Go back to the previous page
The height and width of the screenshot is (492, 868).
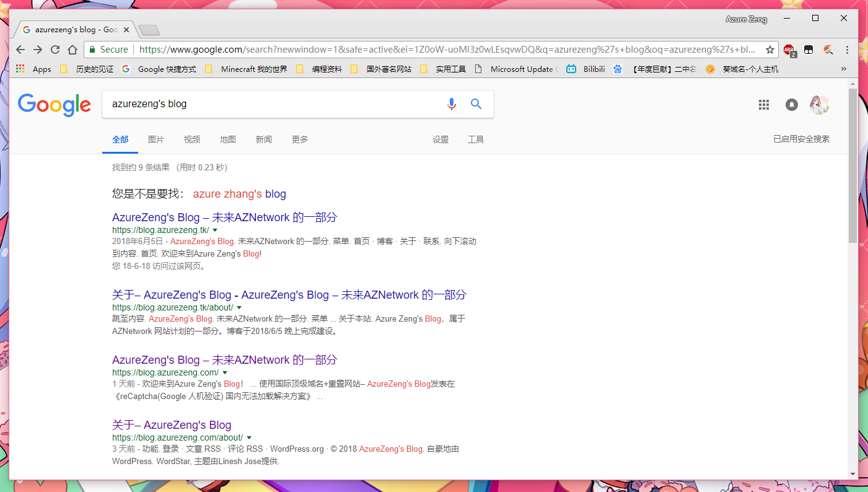(x=20, y=50)
